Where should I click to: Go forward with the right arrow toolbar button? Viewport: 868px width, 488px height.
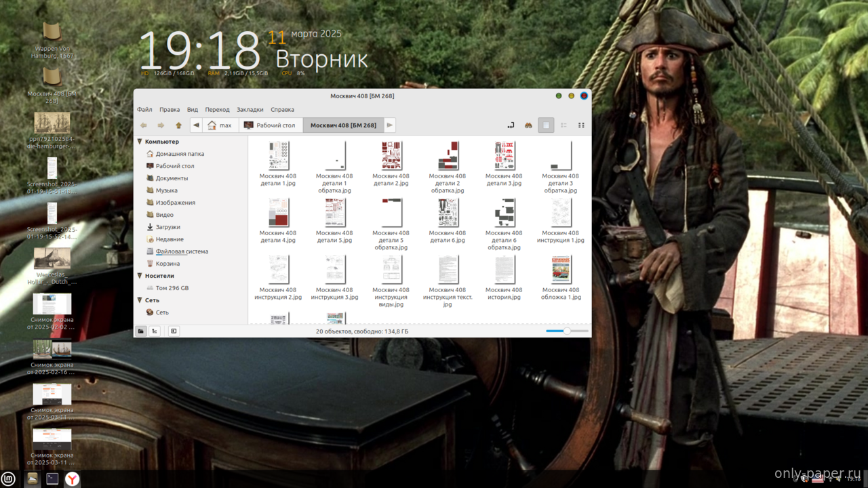click(x=161, y=125)
